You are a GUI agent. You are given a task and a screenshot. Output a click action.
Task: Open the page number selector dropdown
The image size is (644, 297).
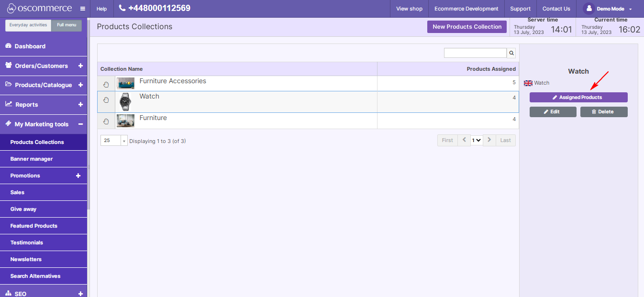point(476,141)
